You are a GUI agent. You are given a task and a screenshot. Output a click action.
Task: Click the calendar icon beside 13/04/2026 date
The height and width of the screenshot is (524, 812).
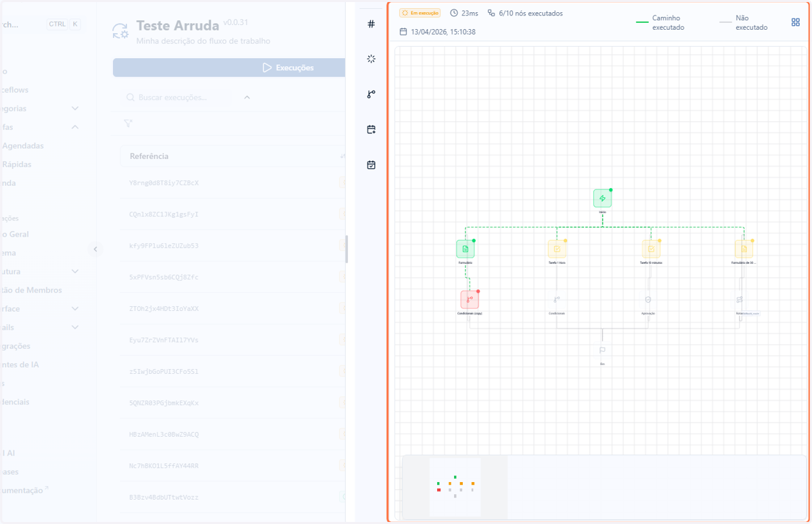point(403,32)
